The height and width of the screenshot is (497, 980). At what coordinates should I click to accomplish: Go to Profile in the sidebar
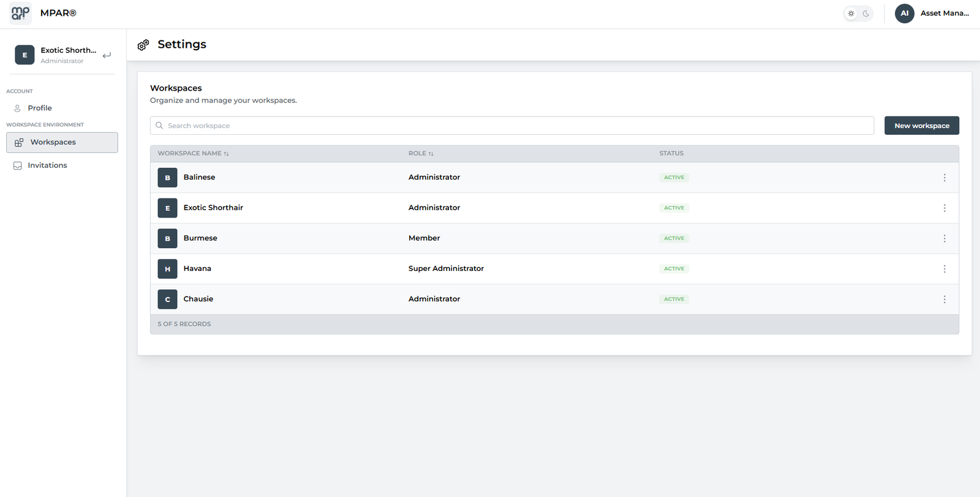tap(40, 108)
